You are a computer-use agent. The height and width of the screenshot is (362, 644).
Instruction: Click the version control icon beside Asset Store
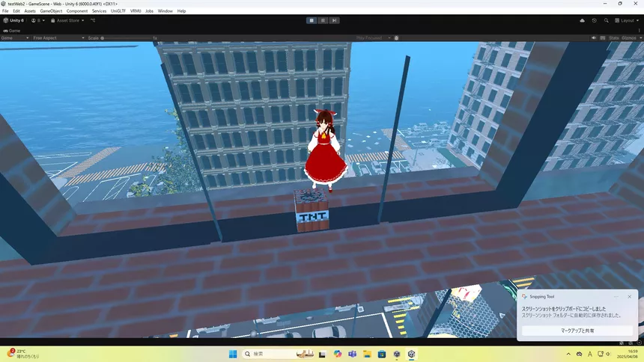pyautogui.click(x=93, y=20)
